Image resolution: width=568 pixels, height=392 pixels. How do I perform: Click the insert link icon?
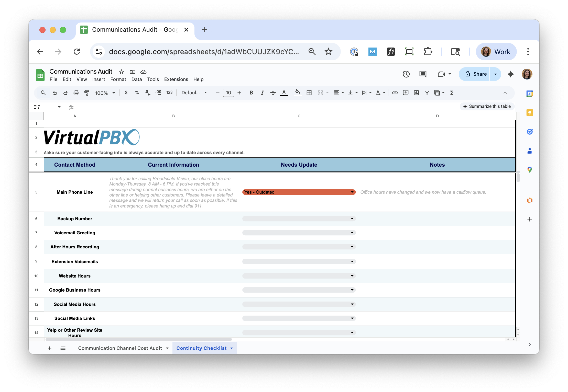coord(395,93)
